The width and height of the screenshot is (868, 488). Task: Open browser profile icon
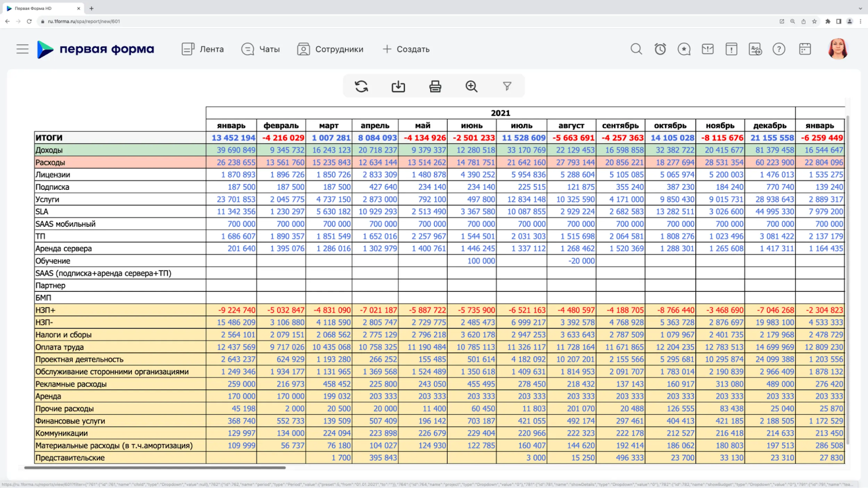pyautogui.click(x=850, y=22)
